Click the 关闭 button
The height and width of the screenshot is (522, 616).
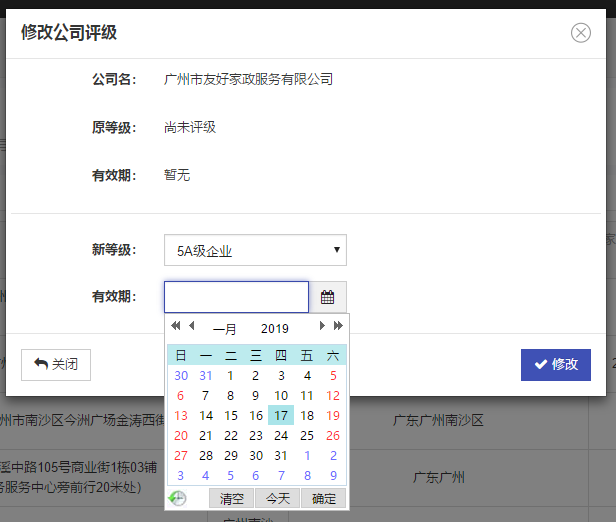click(56, 365)
